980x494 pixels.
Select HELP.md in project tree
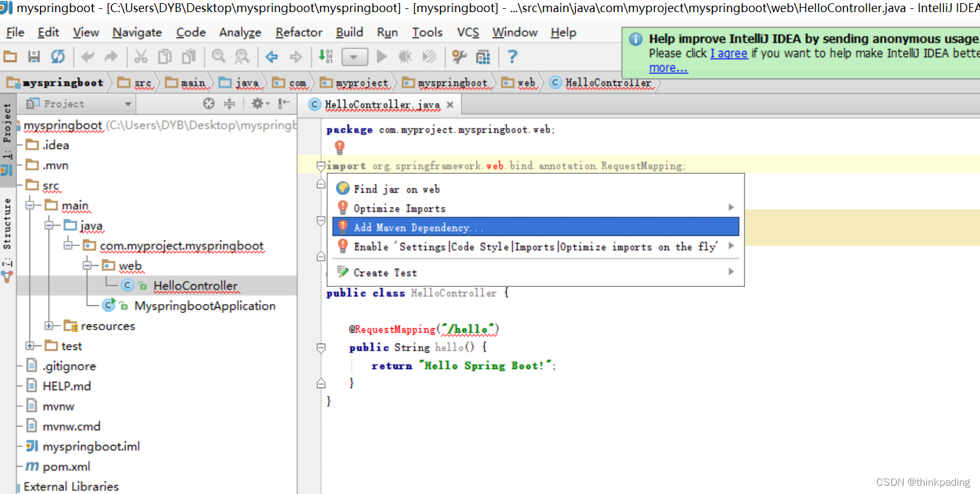pyautogui.click(x=66, y=386)
